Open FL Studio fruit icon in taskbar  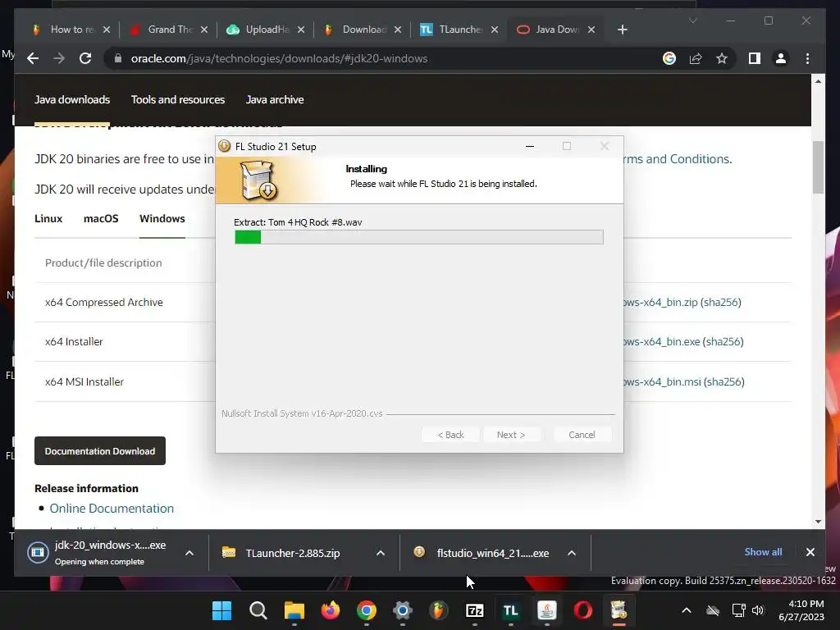pyautogui.click(x=438, y=610)
